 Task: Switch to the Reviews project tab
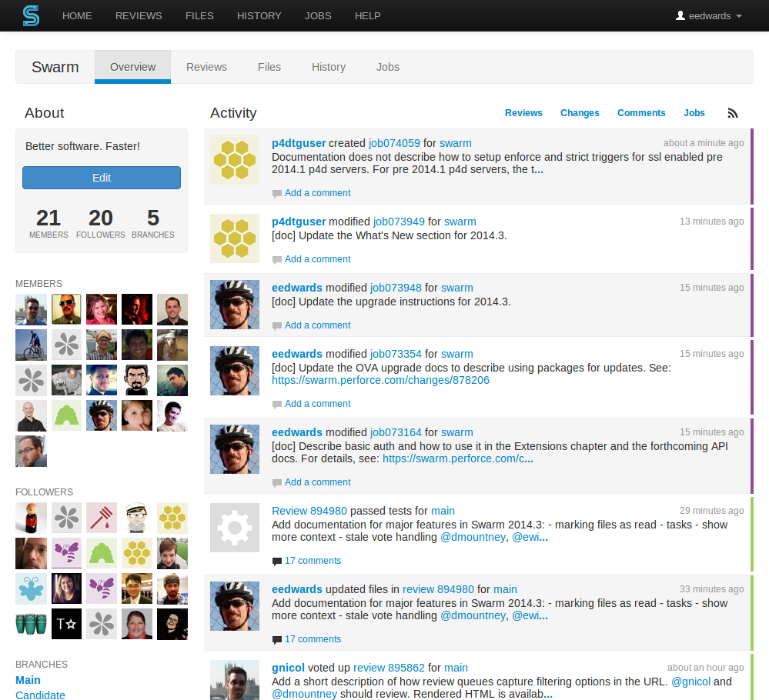click(206, 67)
